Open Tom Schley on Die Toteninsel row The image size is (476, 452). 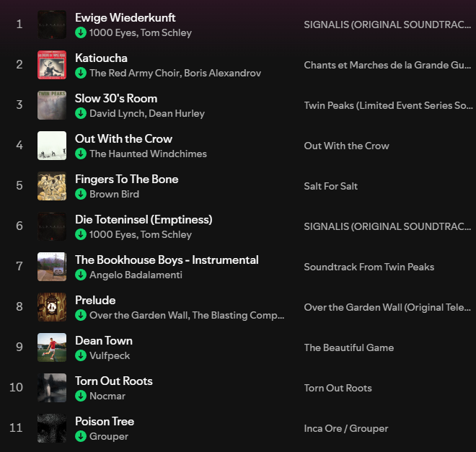166,234
